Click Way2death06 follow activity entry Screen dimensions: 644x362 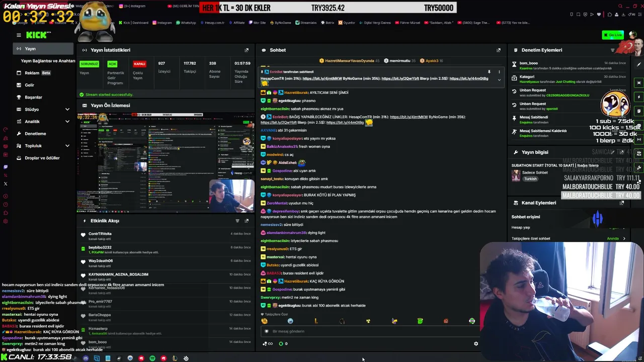pyautogui.click(x=166, y=263)
